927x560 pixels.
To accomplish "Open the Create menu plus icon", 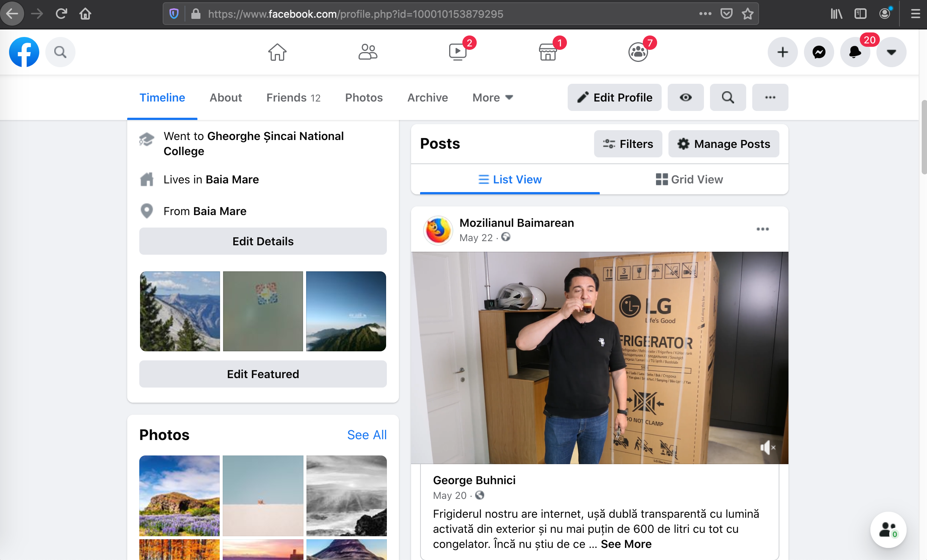I will 782,52.
